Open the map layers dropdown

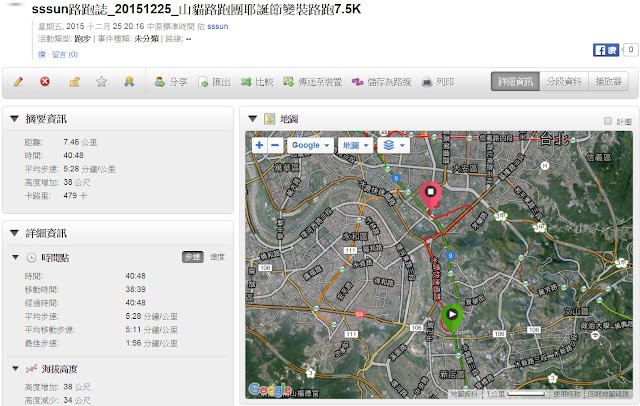(394, 145)
